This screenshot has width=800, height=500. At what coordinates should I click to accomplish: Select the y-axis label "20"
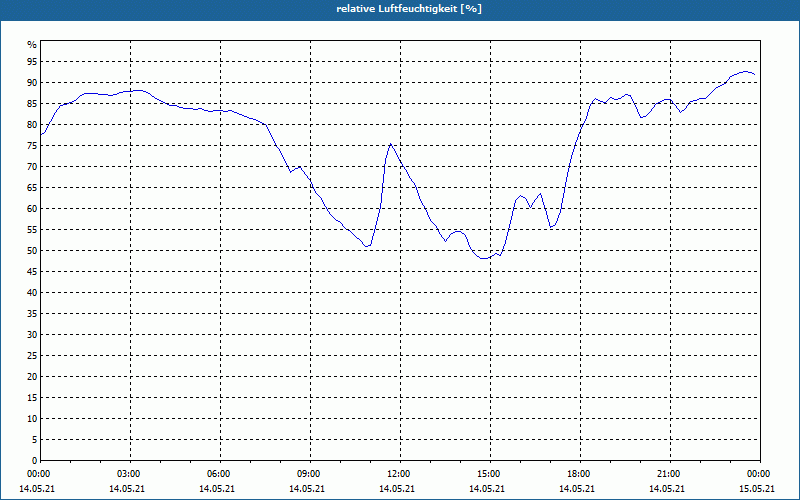click(x=32, y=377)
